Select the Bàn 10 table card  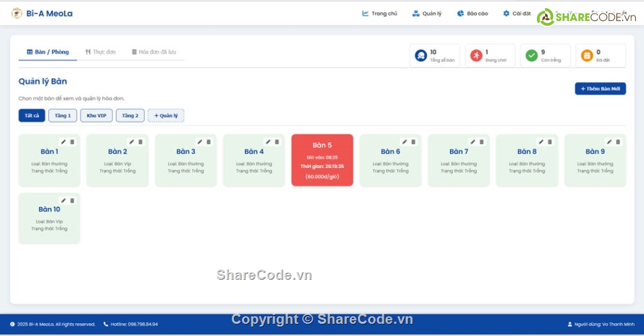(49, 218)
